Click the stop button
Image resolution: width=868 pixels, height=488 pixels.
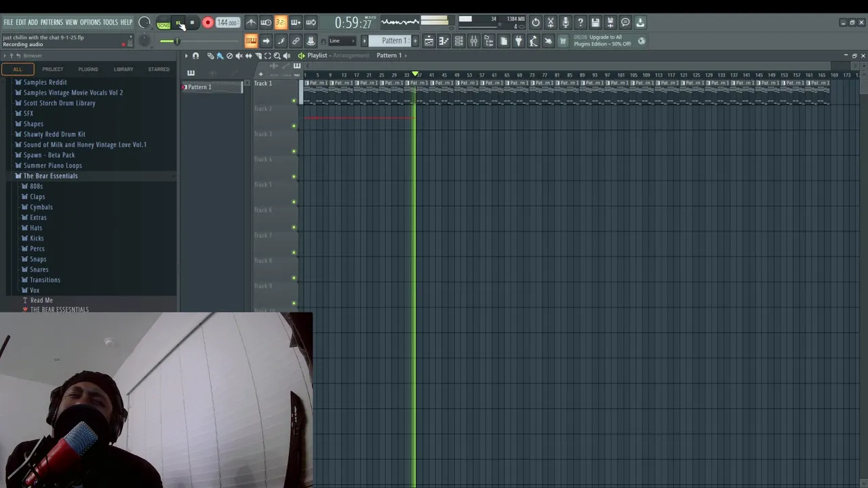tap(193, 22)
